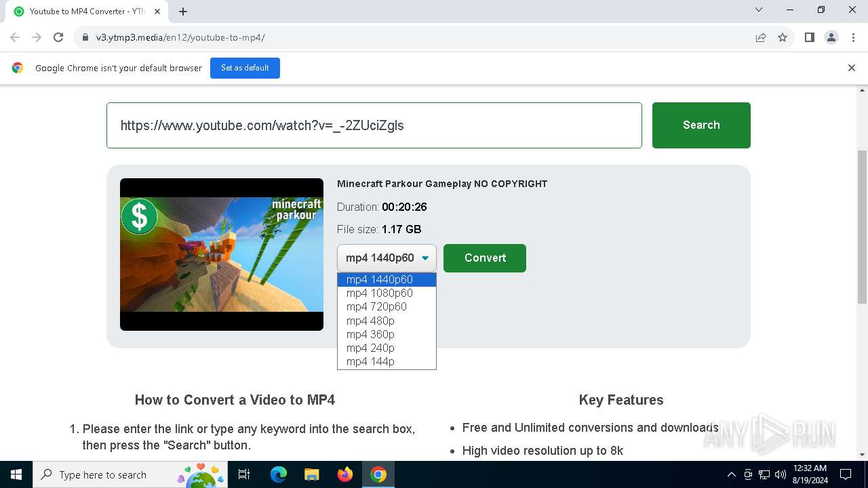The height and width of the screenshot is (488, 868).
Task: Dismiss the default browser notification bar
Action: tap(852, 68)
